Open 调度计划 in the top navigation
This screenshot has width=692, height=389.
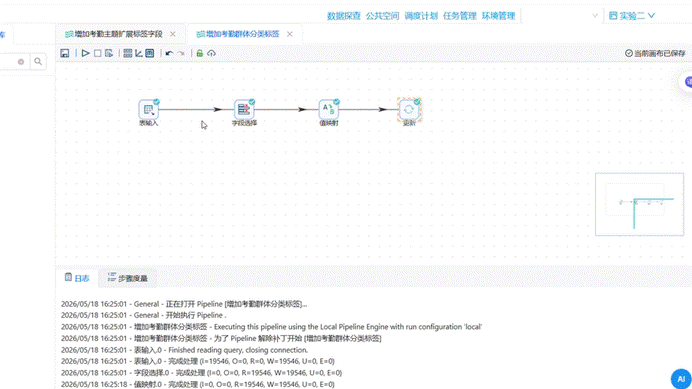point(421,16)
